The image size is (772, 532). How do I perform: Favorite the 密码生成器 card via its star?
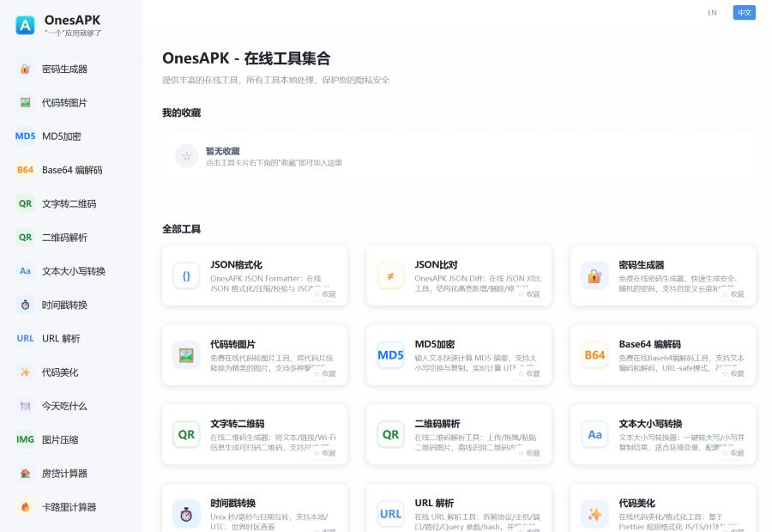pyautogui.click(x=733, y=293)
